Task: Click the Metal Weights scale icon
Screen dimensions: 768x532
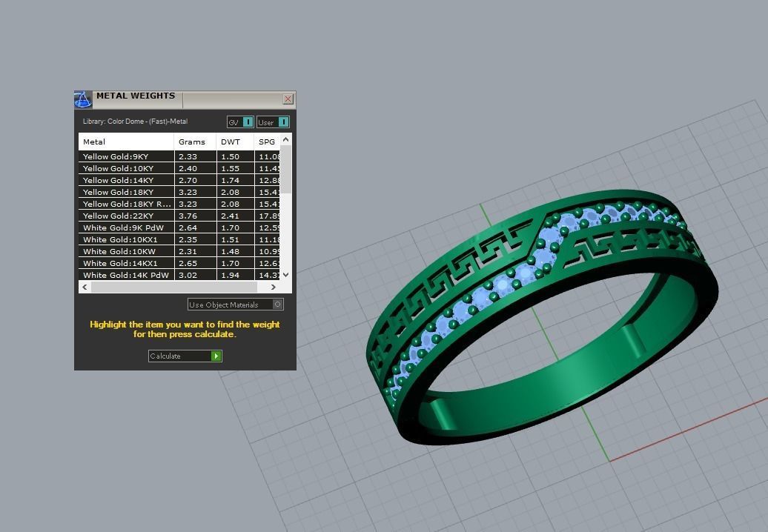Action: (83, 99)
